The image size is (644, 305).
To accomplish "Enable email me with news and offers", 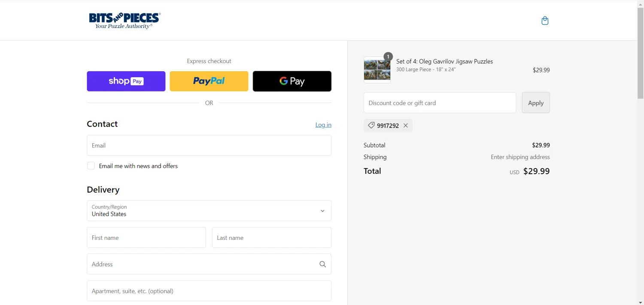I will point(91,166).
